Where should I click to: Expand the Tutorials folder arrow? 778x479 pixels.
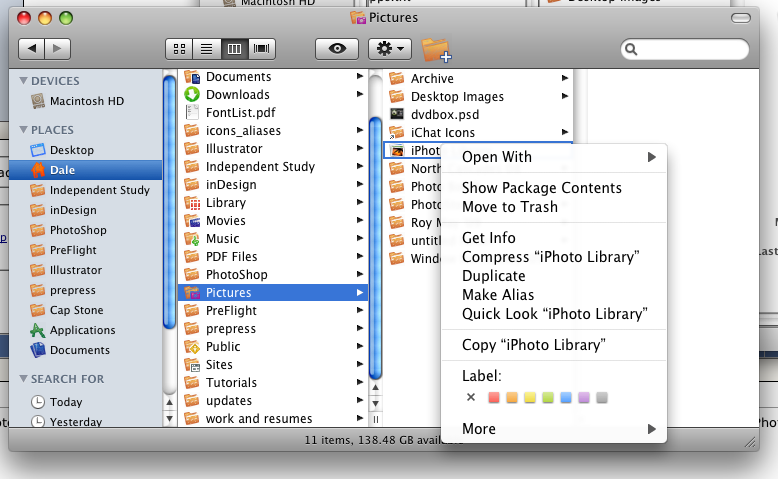[360, 382]
